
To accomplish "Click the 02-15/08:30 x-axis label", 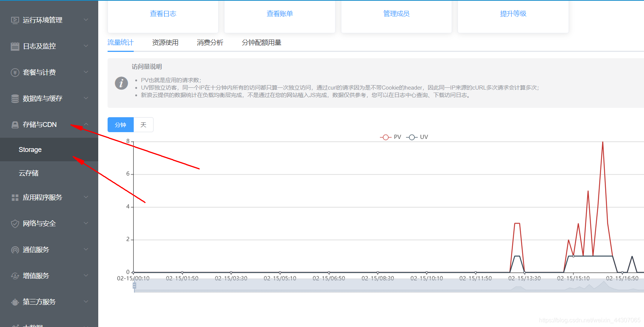I will (x=378, y=278).
